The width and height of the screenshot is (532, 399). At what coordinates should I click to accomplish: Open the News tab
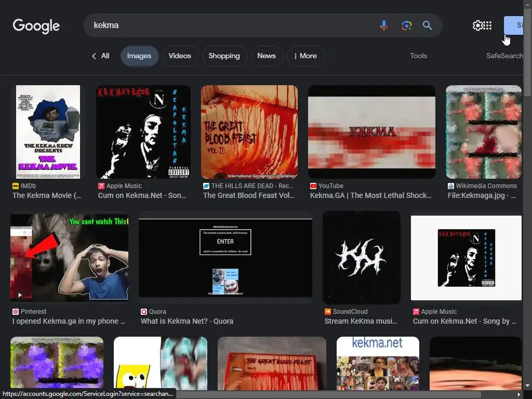[267, 56]
